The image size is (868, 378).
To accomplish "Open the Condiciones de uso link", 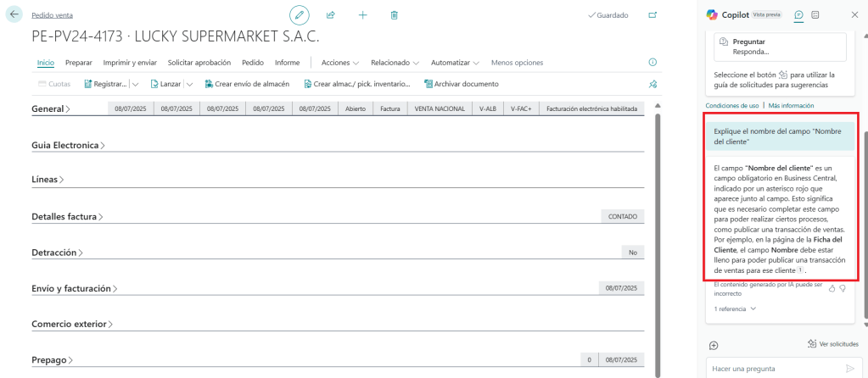I will [x=731, y=105].
